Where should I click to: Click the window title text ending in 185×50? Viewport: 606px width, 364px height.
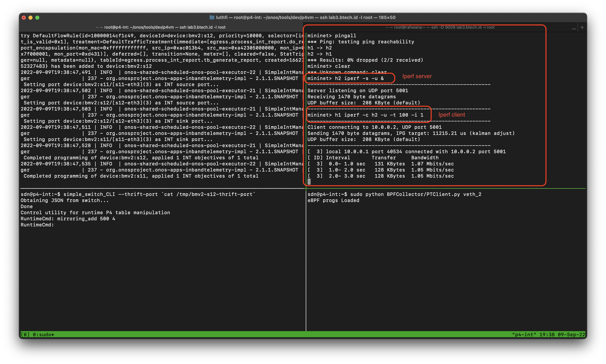(305, 17)
